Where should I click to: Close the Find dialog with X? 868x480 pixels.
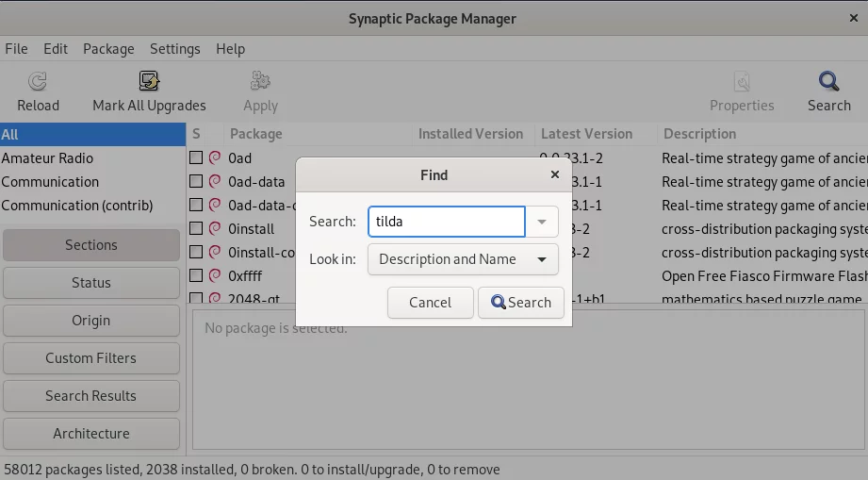coord(555,175)
